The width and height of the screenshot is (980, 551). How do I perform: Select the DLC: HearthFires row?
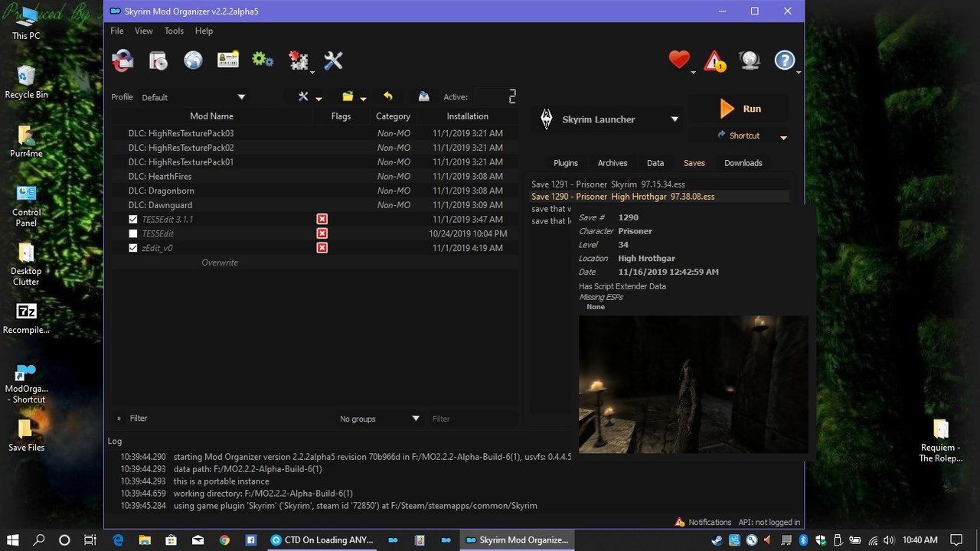point(315,176)
